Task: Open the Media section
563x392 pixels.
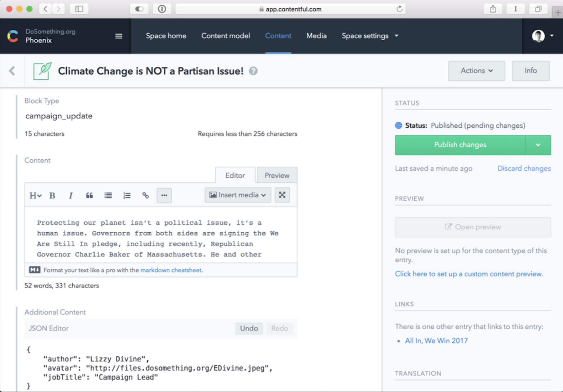Action: [316, 36]
